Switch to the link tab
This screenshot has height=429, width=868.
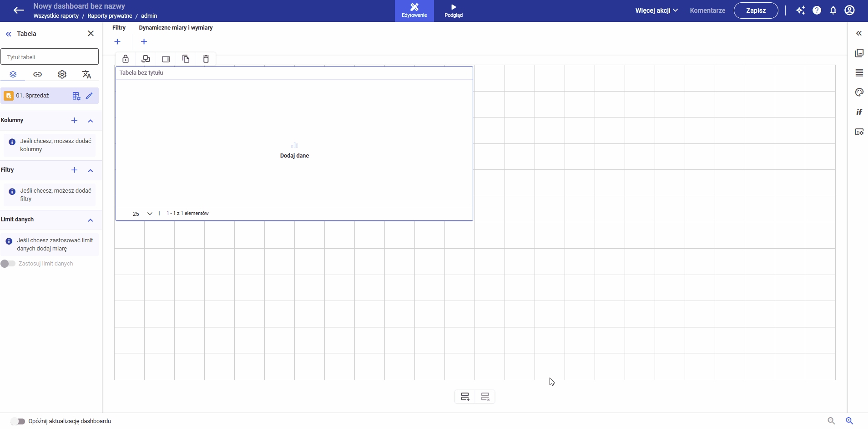[38, 74]
